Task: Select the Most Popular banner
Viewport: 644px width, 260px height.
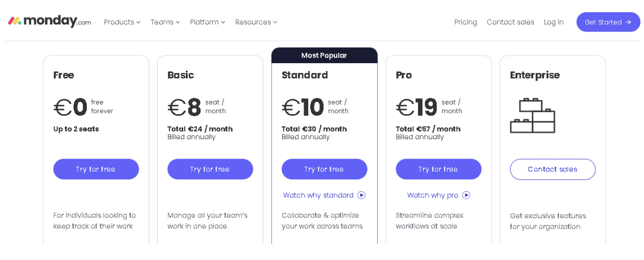Action: [324, 56]
